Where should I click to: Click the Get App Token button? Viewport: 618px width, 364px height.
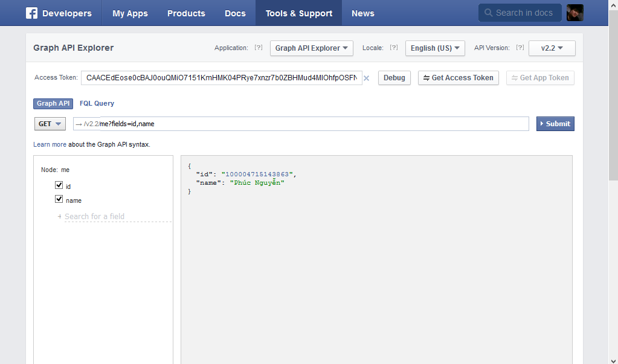point(540,78)
